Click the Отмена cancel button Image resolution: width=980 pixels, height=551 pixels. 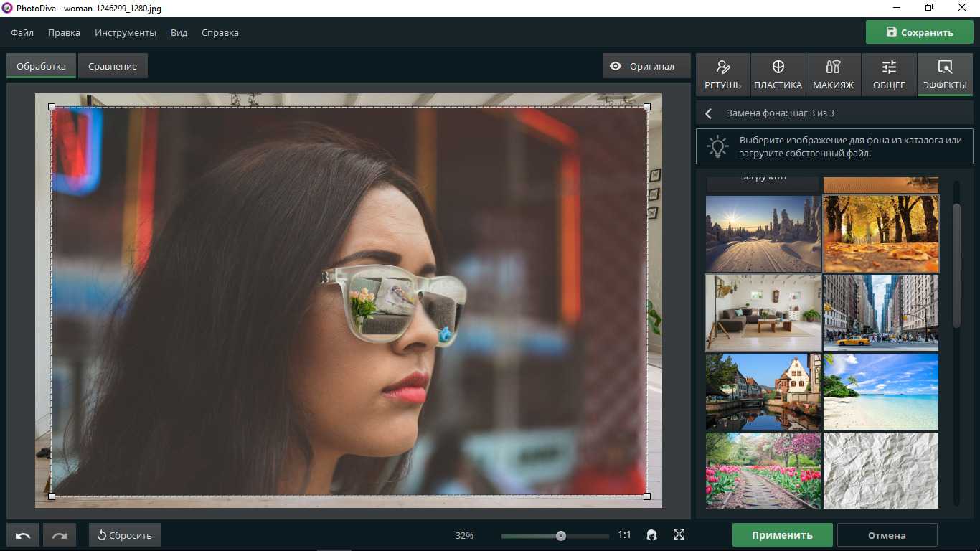point(887,535)
